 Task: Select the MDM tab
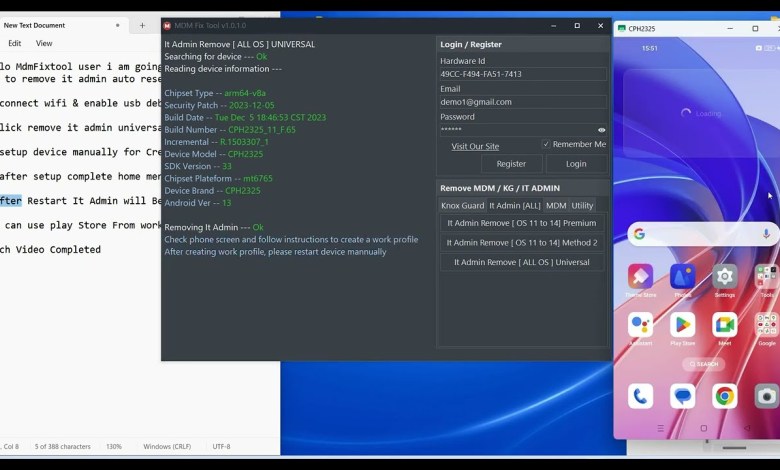pos(555,205)
